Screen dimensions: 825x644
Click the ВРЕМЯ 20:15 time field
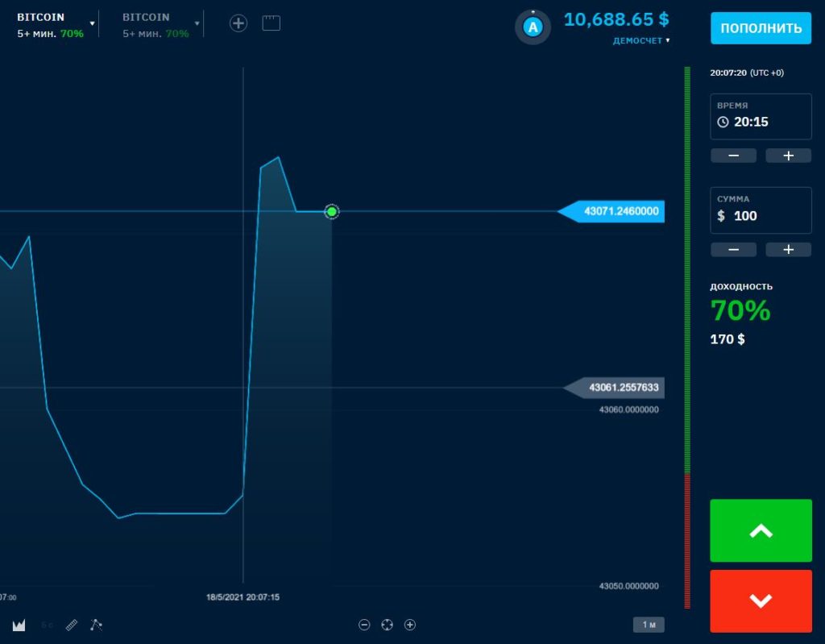[x=761, y=116]
